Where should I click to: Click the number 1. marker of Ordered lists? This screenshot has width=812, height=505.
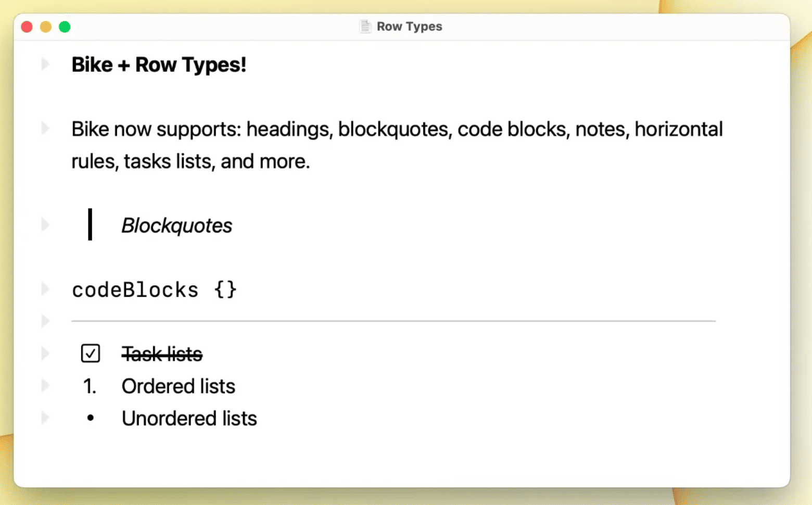(x=90, y=386)
